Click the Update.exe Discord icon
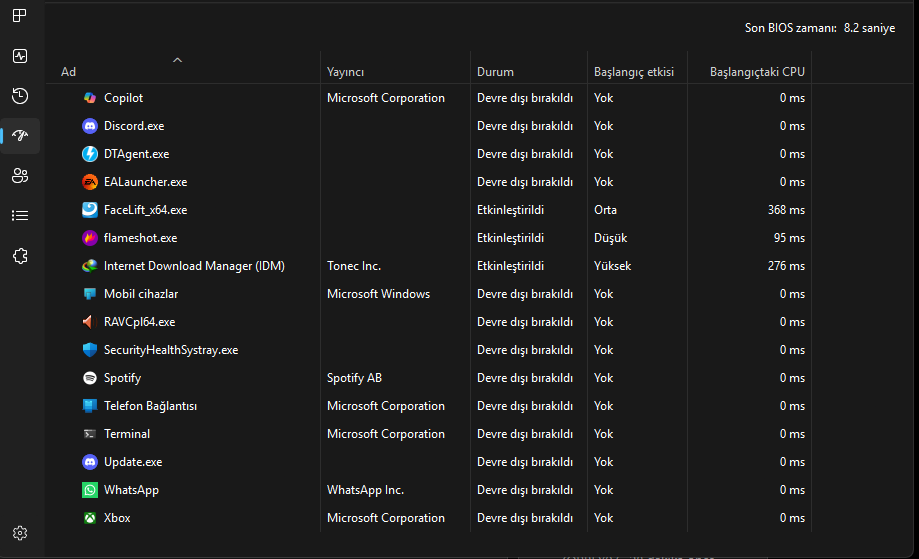919x559 pixels. click(90, 462)
